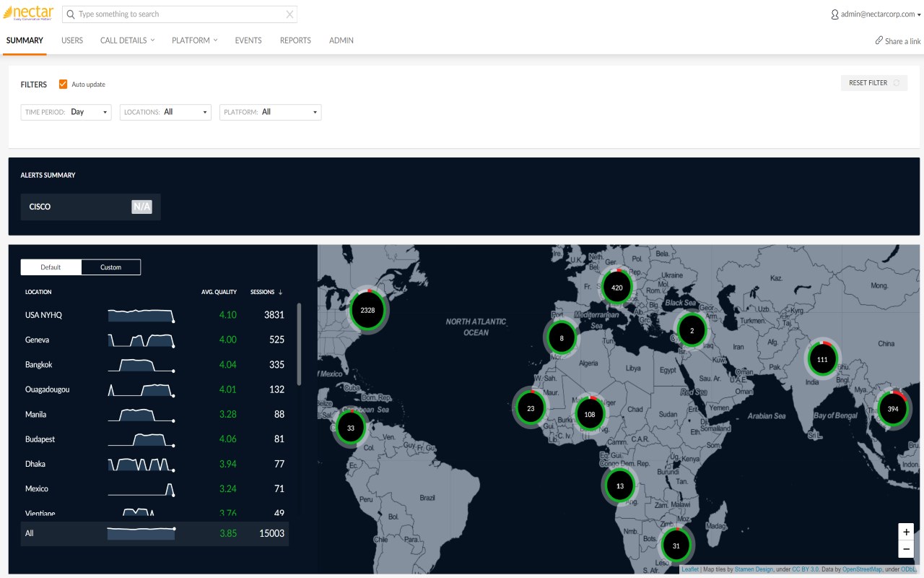Click the Reset Filter button
This screenshot has height=578, width=924.
(x=874, y=83)
